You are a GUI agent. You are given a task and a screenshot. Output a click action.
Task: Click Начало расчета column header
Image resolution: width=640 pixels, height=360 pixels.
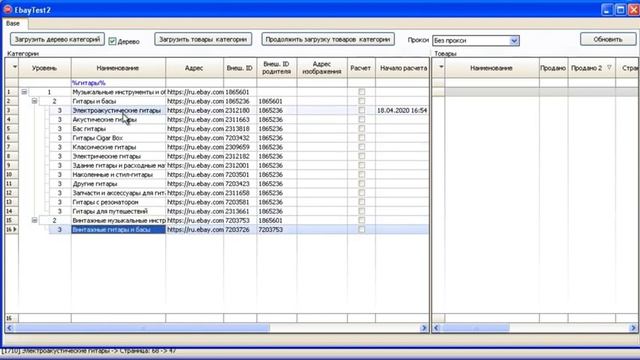tap(402, 68)
